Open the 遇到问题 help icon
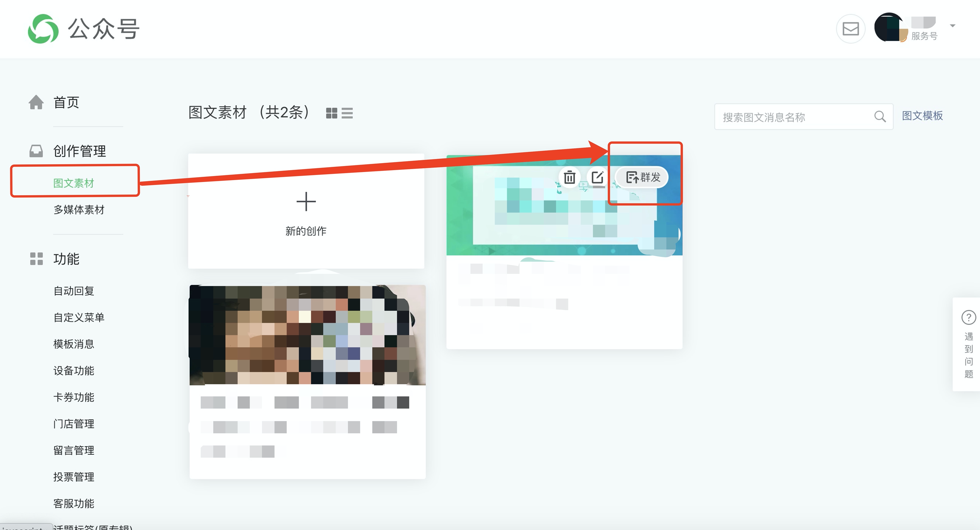 968,317
